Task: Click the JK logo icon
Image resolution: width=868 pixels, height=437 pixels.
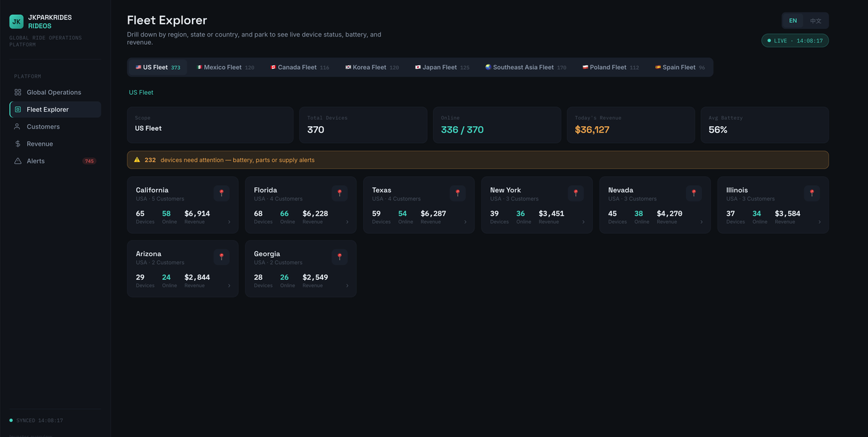Action: pos(16,22)
